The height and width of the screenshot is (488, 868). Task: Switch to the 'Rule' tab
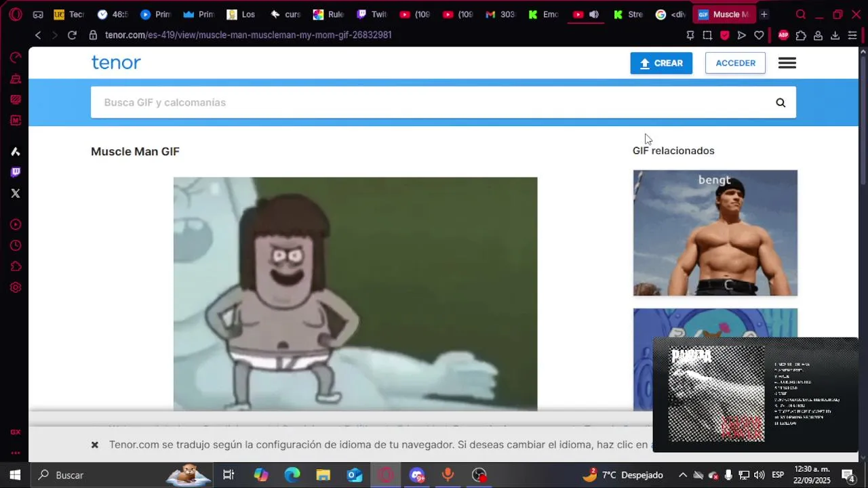(x=328, y=14)
